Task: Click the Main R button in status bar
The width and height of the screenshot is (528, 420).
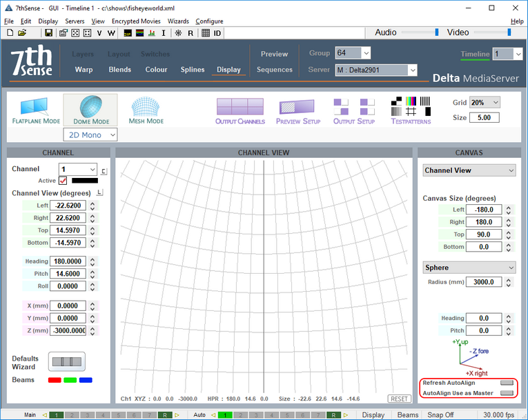Action: coord(165,415)
